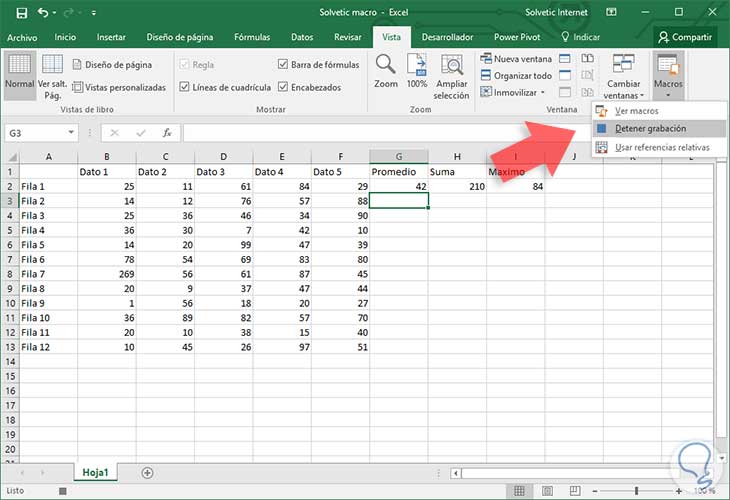The width and height of the screenshot is (730, 500).
Task: Click the Name Box showing G3
Action: (35, 133)
